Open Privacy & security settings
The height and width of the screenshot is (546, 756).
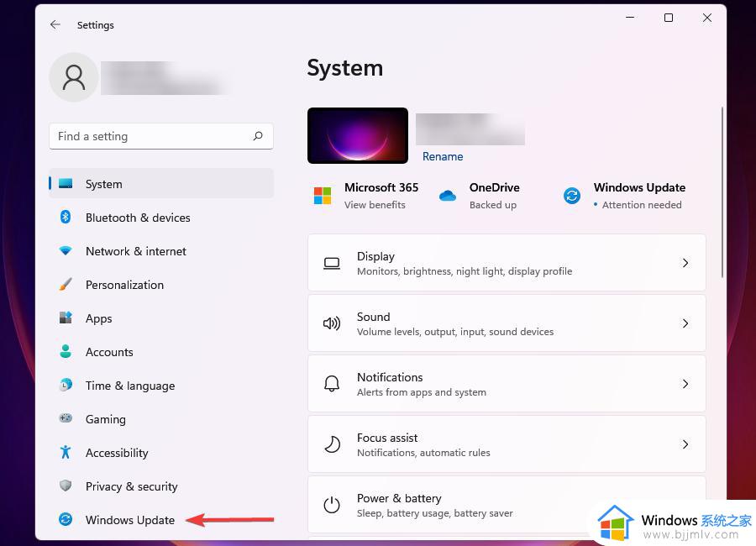161,486
